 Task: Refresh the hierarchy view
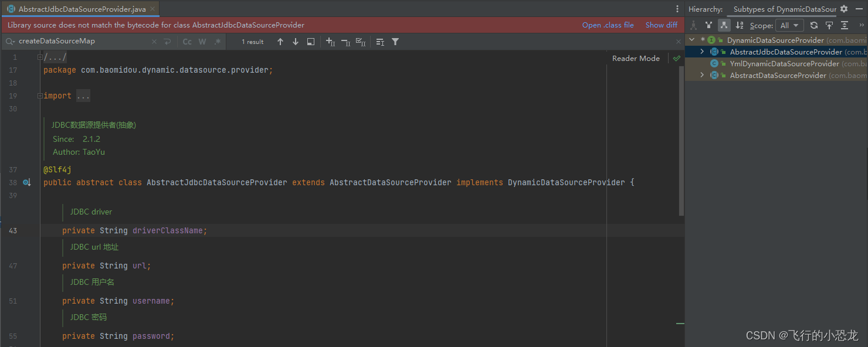click(x=814, y=25)
